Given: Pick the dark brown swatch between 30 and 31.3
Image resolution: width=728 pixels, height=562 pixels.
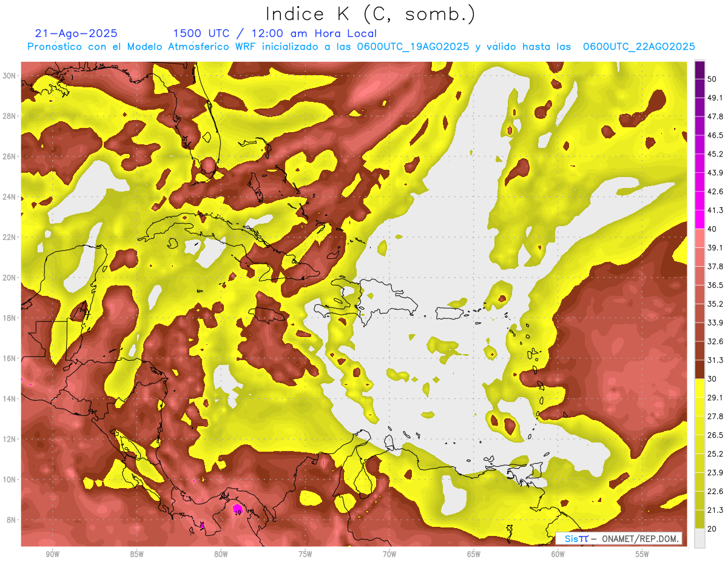Looking at the screenshot, I should coord(699,369).
